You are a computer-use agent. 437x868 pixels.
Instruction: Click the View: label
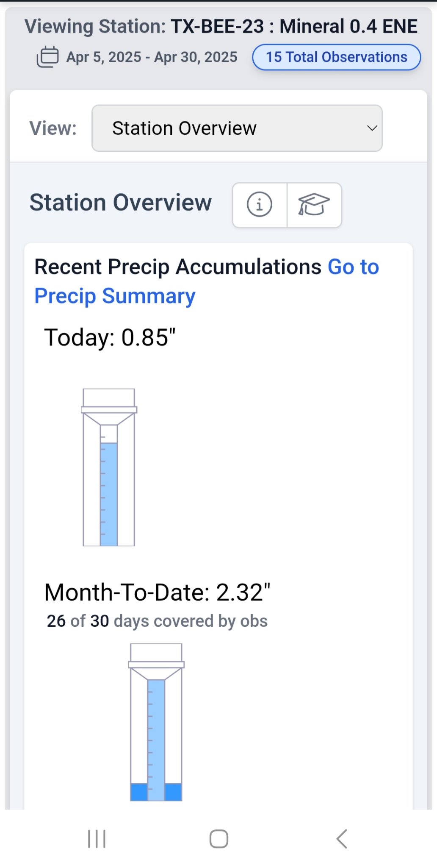coord(53,128)
